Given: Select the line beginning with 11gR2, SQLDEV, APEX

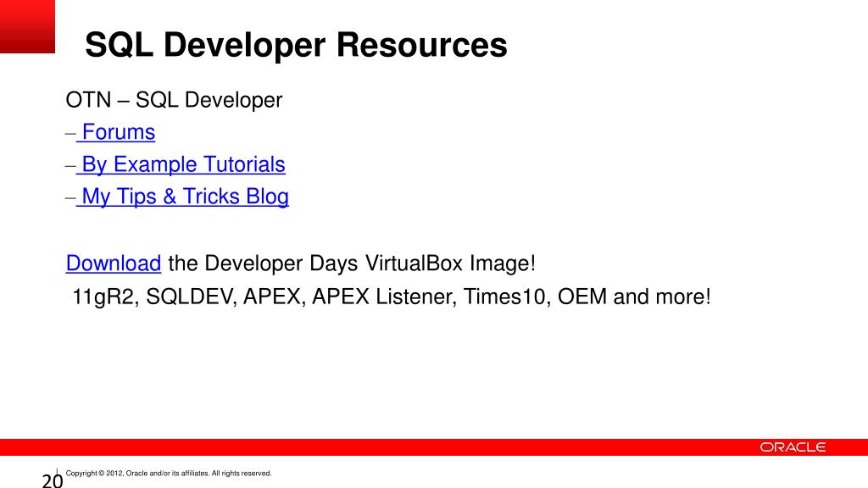Looking at the screenshot, I should click(x=392, y=297).
